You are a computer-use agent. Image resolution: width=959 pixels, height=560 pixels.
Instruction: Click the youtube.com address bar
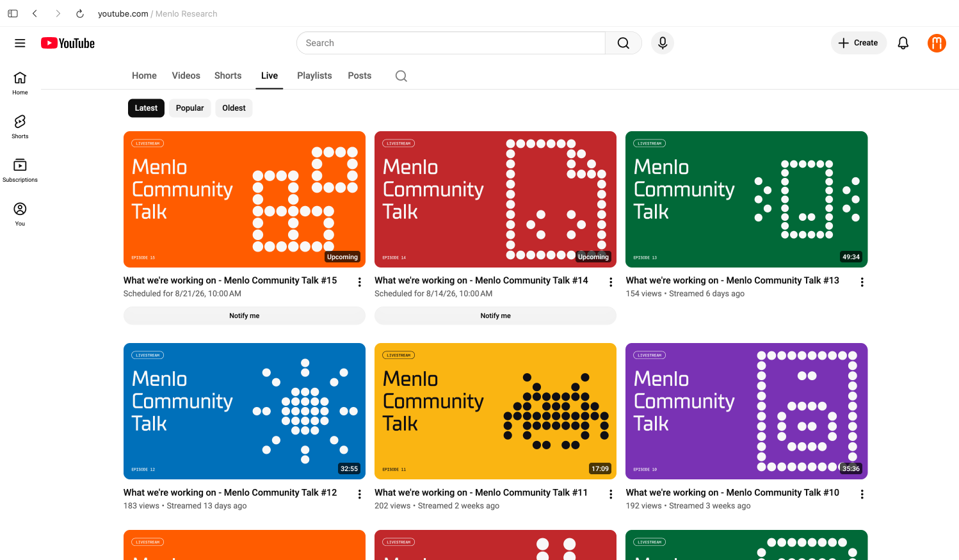click(157, 13)
